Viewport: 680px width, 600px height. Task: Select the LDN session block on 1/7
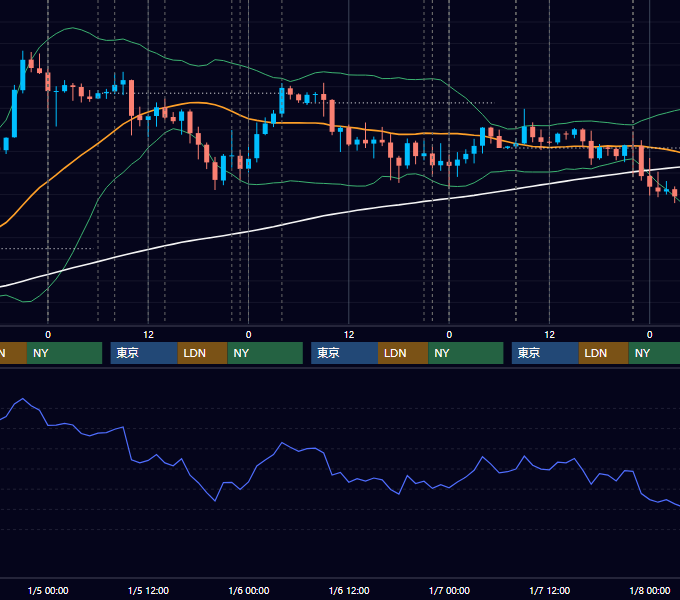click(604, 353)
